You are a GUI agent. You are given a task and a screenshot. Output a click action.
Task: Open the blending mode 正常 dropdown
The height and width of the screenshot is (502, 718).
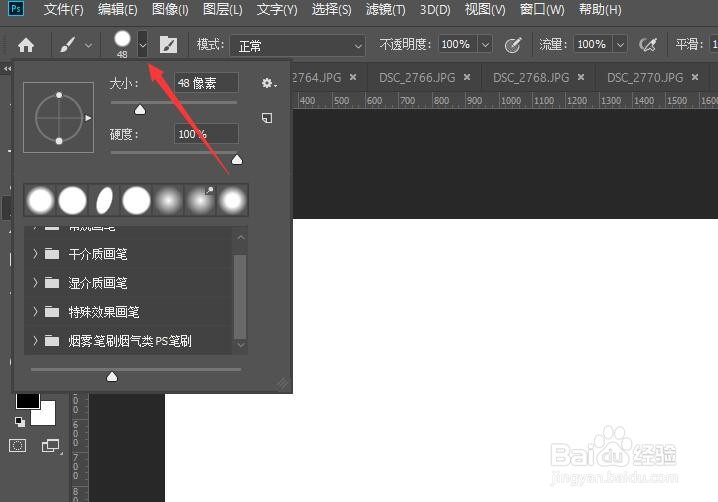(x=298, y=45)
